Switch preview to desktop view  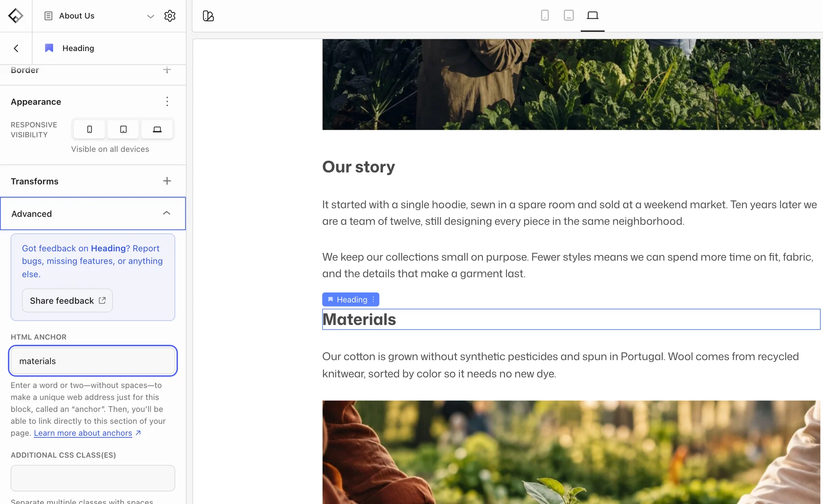(593, 16)
